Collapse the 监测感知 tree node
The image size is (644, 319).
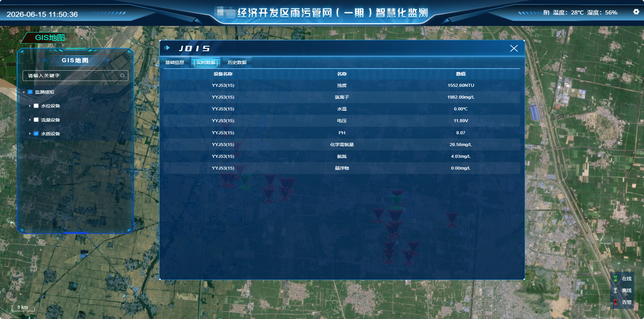tap(24, 92)
